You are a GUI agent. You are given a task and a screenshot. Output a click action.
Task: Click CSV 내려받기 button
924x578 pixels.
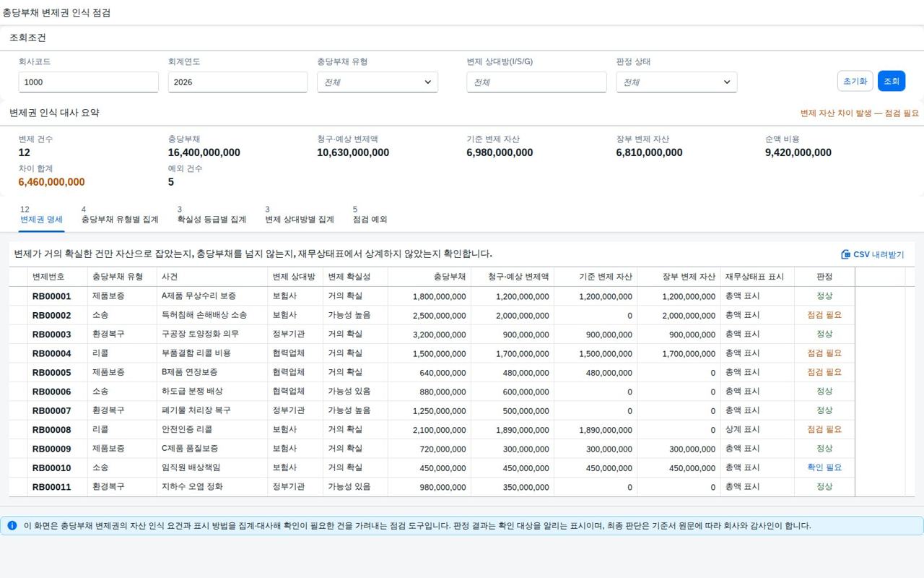(x=873, y=254)
